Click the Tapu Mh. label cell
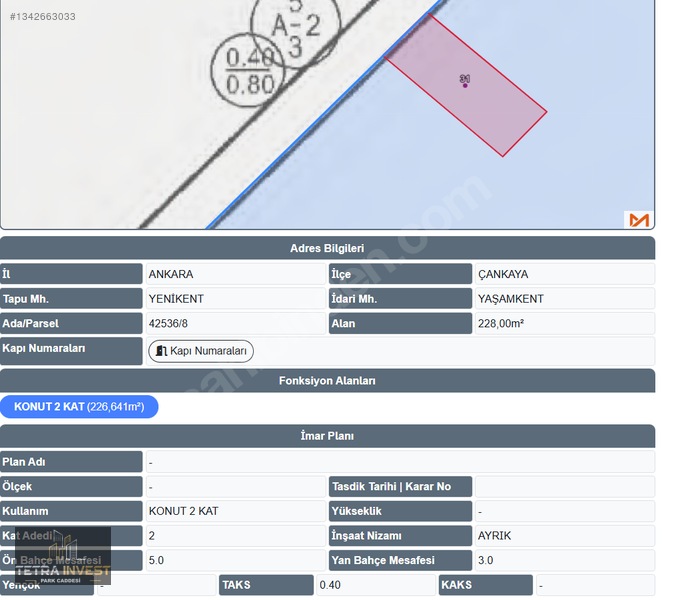674x600 pixels. pos(71,298)
